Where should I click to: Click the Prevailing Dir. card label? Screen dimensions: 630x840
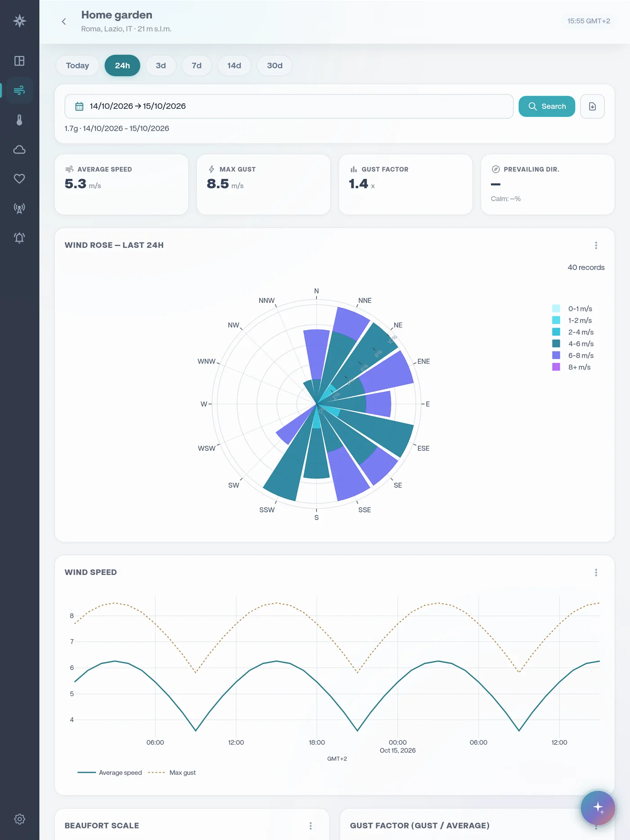coord(531,169)
